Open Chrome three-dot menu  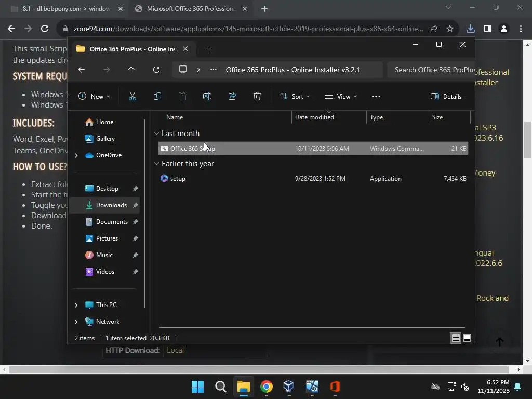521,29
